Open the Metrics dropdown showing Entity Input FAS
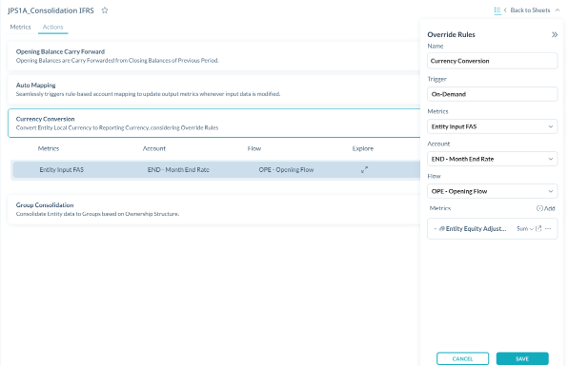568x366 pixels. tap(492, 126)
